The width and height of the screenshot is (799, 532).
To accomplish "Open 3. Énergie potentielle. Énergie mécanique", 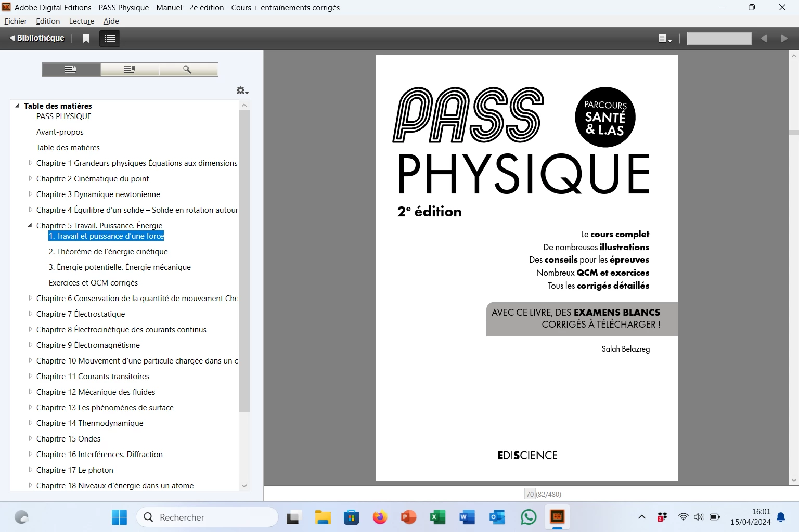I will pyautogui.click(x=120, y=267).
